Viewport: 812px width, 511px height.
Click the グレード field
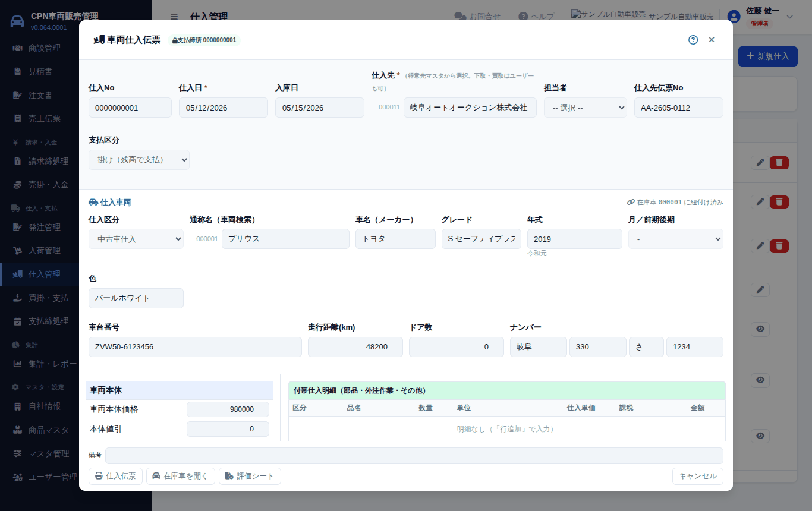[481, 239]
